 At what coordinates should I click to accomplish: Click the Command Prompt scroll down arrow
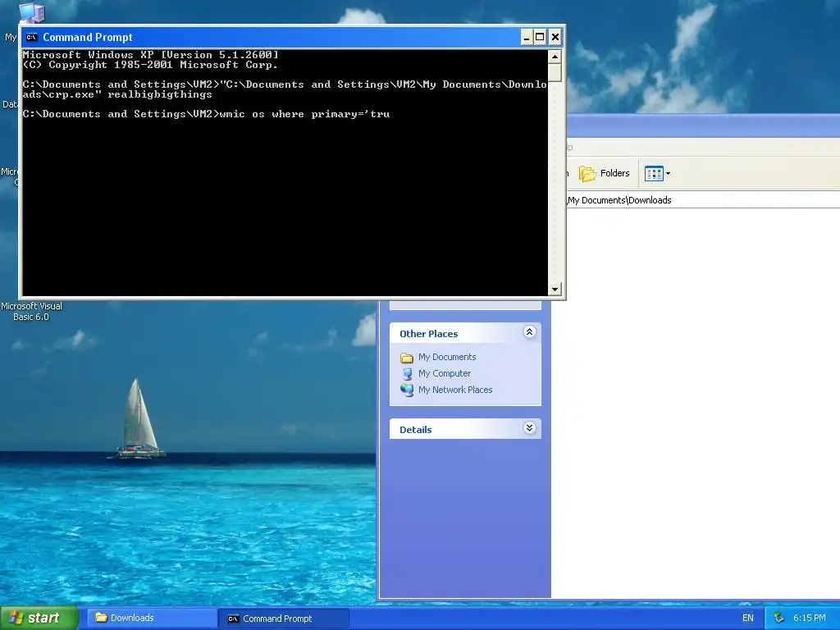click(x=555, y=290)
